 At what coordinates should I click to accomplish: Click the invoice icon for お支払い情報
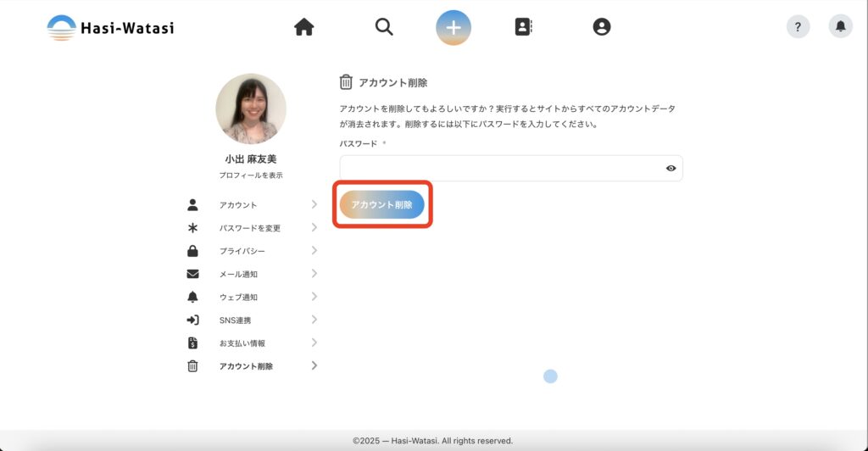click(x=192, y=343)
